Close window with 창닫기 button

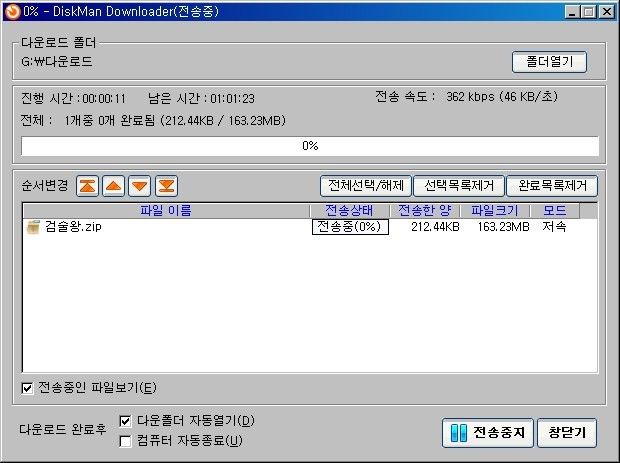(567, 433)
